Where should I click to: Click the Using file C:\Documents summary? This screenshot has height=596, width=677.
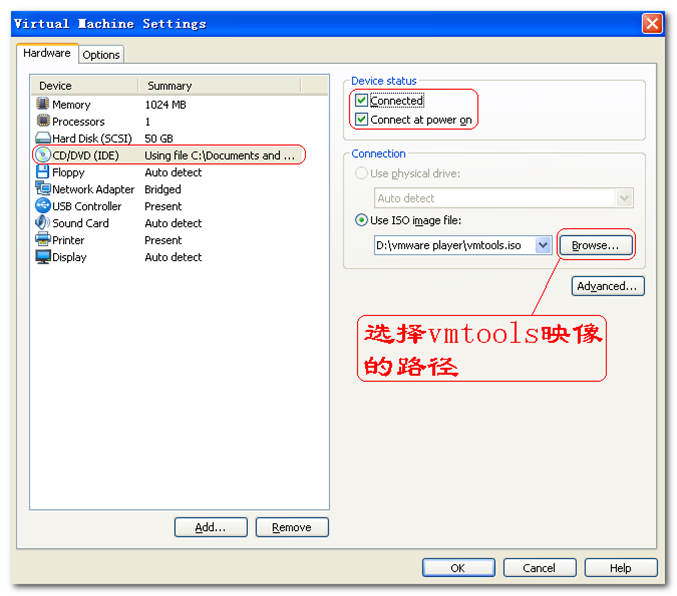[x=219, y=155]
